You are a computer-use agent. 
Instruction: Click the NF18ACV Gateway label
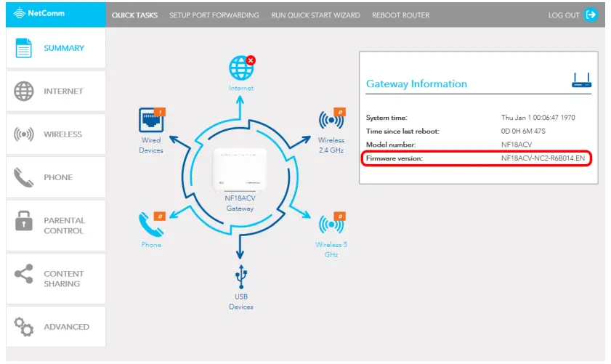pyautogui.click(x=240, y=203)
